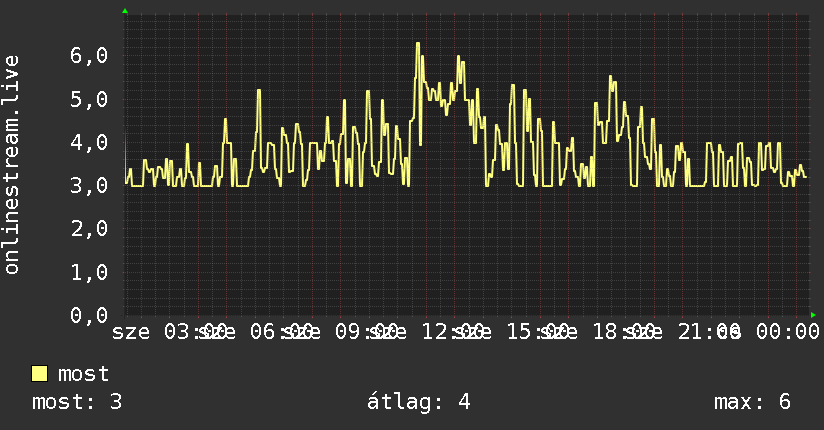Click the 'onlinestream.live' vertical axis title
Screen dimensions: 824x430
click(11, 165)
